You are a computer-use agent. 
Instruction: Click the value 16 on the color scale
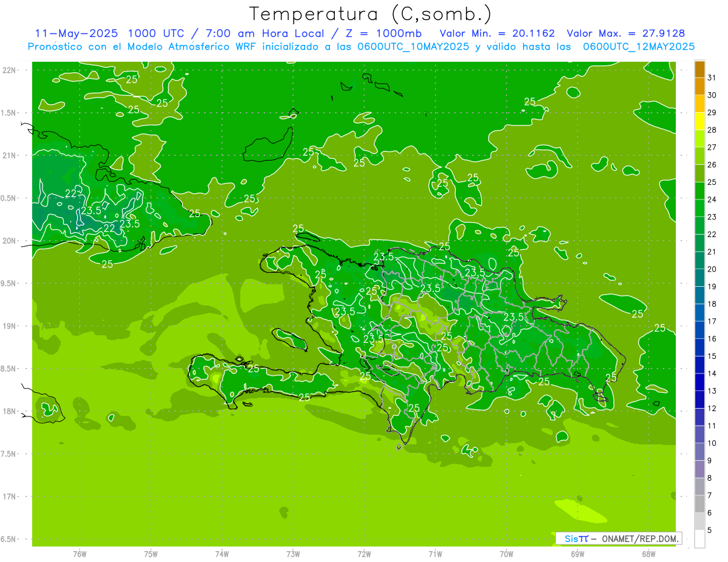pos(712,339)
